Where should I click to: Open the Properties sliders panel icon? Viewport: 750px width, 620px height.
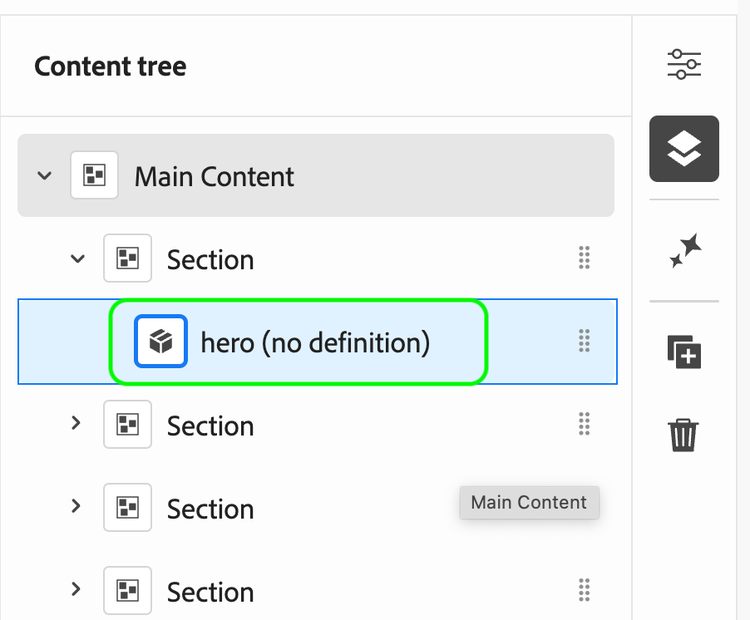point(684,64)
